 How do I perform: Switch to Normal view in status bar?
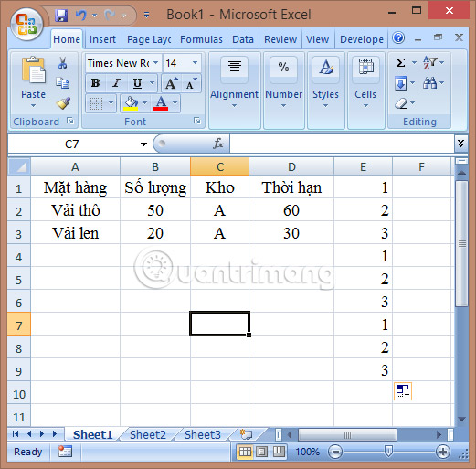point(245,452)
